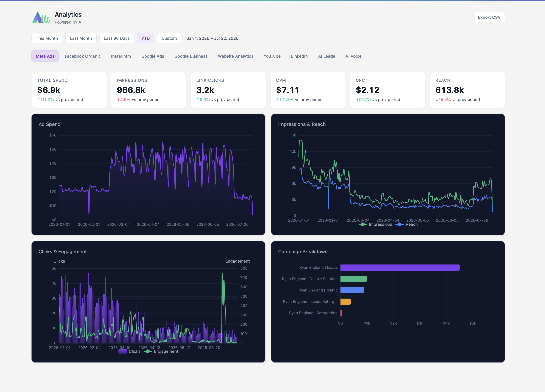The image size is (545, 392).
Task: Switch to the Instagram tab
Action: coord(121,56)
